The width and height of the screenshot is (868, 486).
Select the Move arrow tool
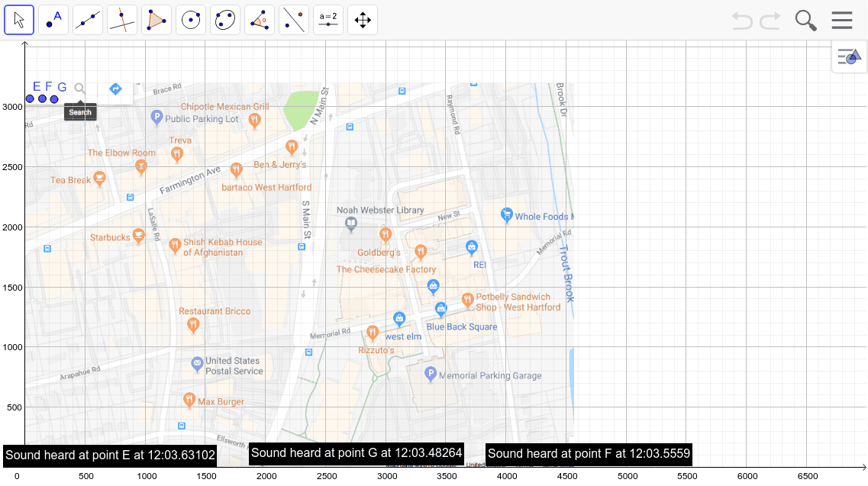(19, 20)
